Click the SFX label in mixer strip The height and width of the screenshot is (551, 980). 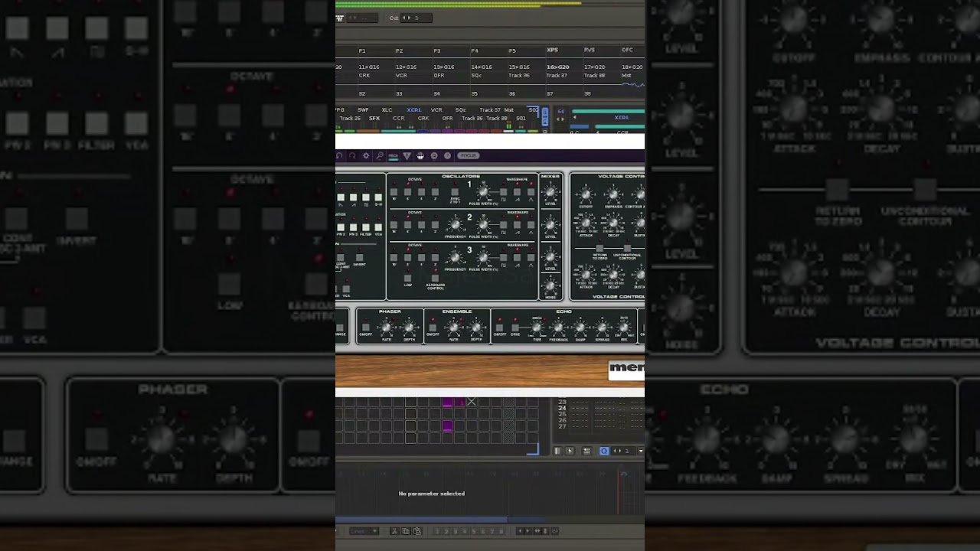click(374, 118)
